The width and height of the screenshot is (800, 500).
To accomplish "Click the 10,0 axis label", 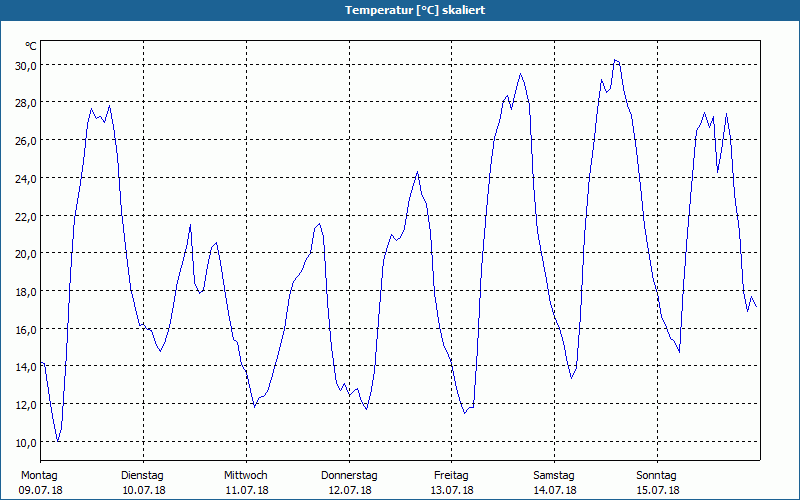I will tap(26, 442).
